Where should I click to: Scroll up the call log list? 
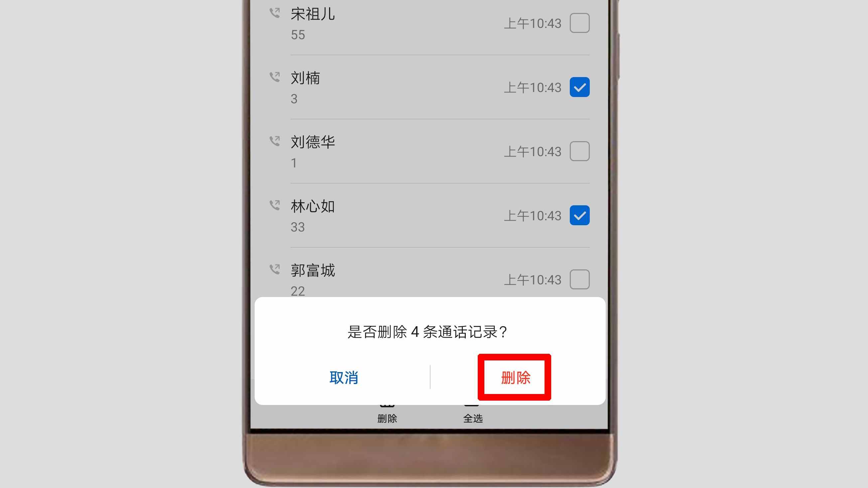tap(429, 149)
